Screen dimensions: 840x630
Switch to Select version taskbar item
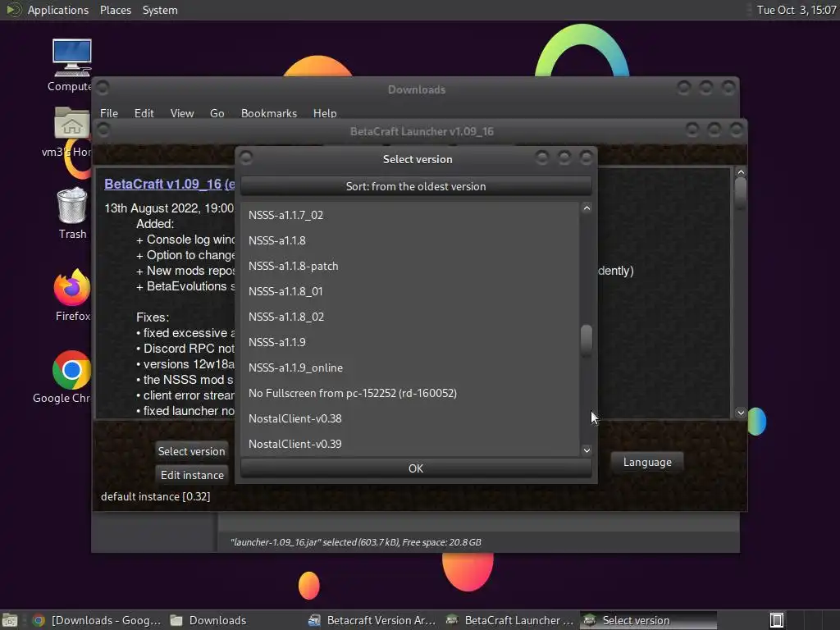coord(648,620)
